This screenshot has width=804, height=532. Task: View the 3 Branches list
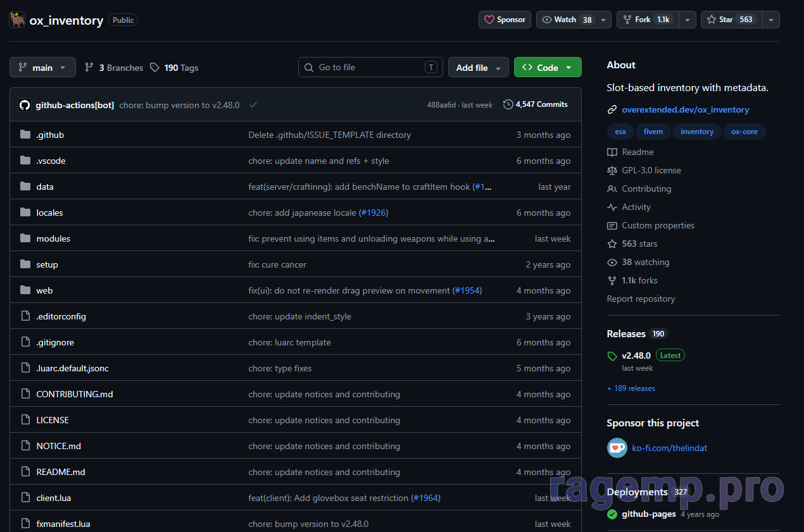coord(114,68)
